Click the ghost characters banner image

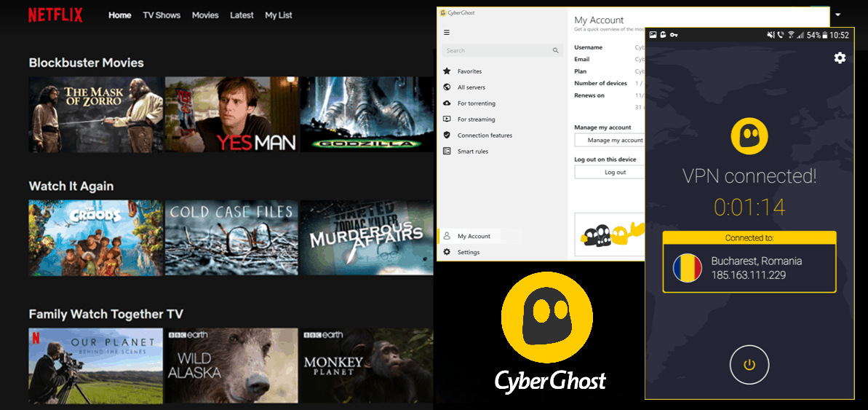point(610,234)
